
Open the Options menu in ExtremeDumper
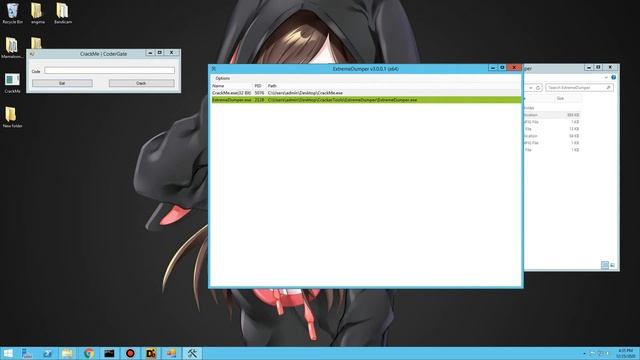222,78
